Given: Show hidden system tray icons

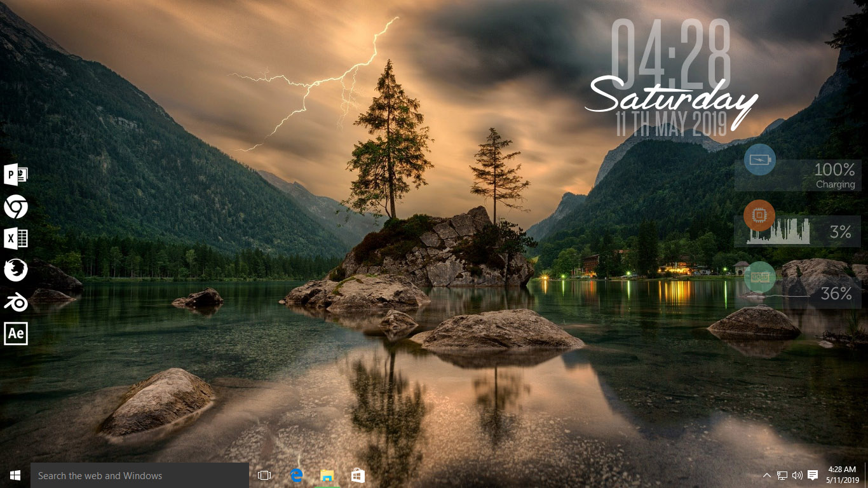Looking at the screenshot, I should [x=767, y=475].
